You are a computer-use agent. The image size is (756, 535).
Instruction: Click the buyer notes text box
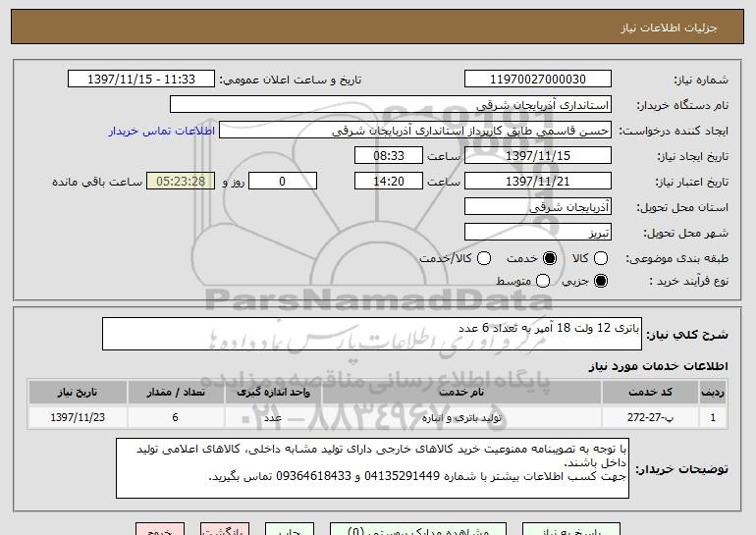[372, 468]
